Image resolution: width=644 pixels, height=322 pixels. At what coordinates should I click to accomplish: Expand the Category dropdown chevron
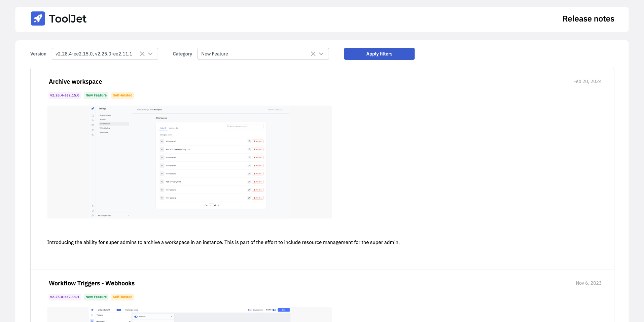(321, 54)
